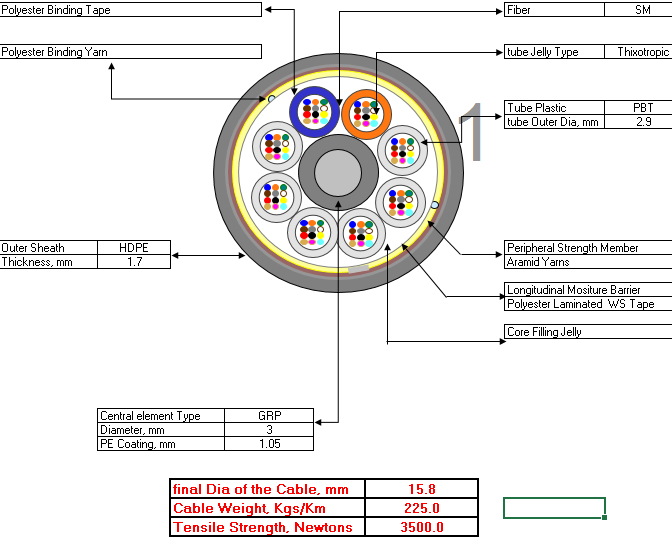The height and width of the screenshot is (543, 672).
Task: Select the 'SM' fiber value cell
Action: click(x=639, y=10)
